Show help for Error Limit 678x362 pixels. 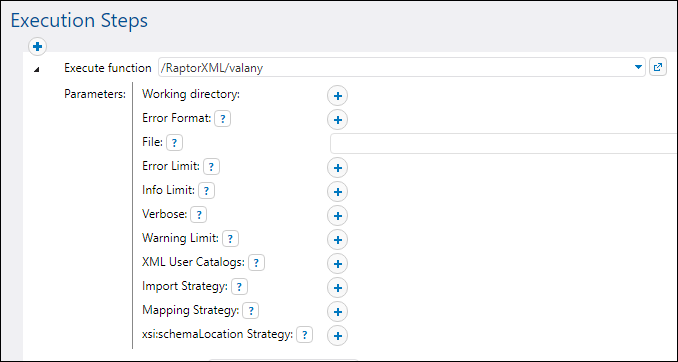coord(211,167)
